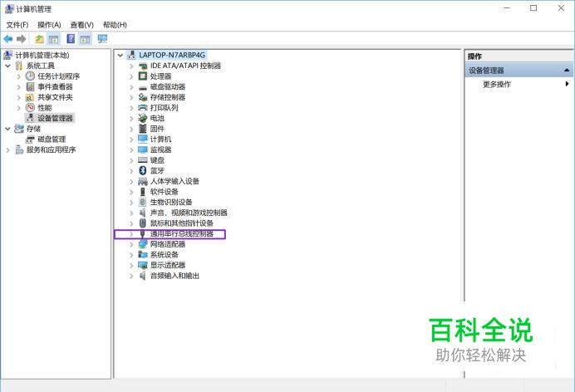Click the Help question mark toolbar icon
Viewport: 575px width, 392px height.
(71, 39)
